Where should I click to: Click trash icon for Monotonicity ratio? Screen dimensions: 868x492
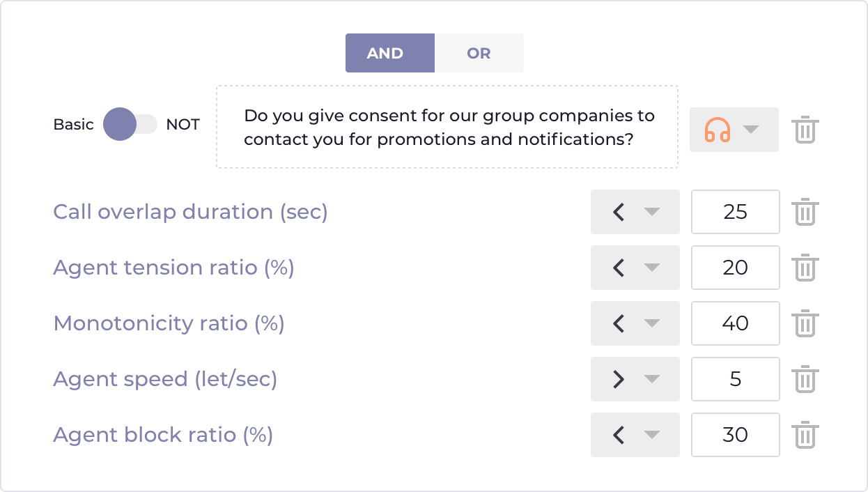[x=805, y=323]
